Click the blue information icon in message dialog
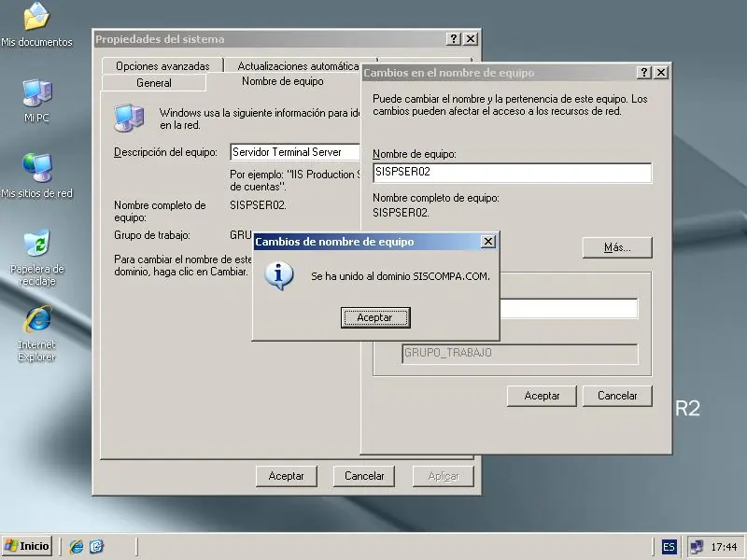This screenshot has width=747, height=560. click(278, 275)
